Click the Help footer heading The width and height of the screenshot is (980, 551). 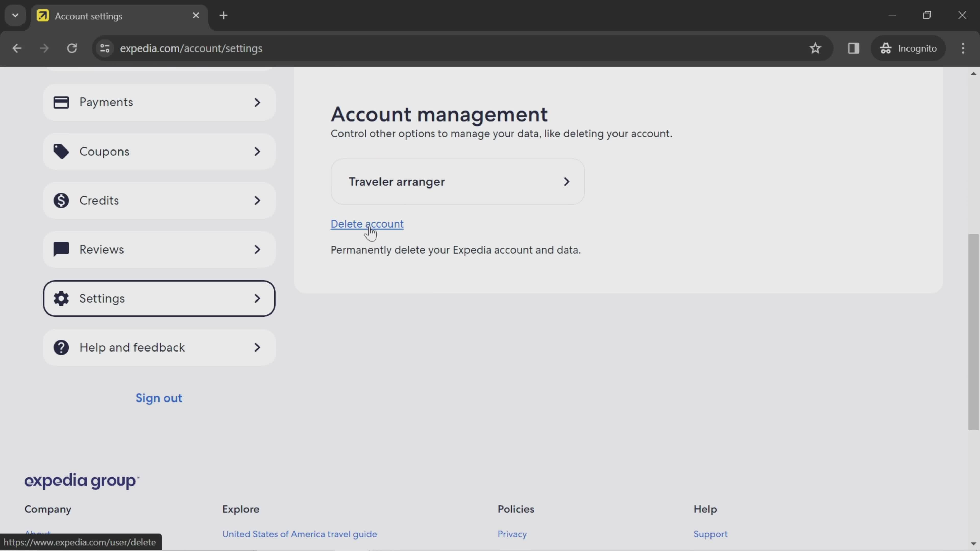(705, 509)
